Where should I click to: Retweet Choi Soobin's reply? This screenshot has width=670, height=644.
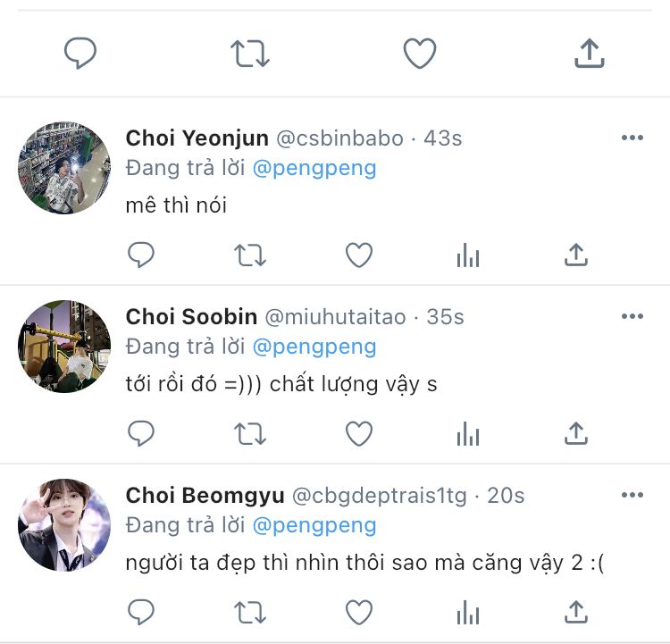point(249,434)
